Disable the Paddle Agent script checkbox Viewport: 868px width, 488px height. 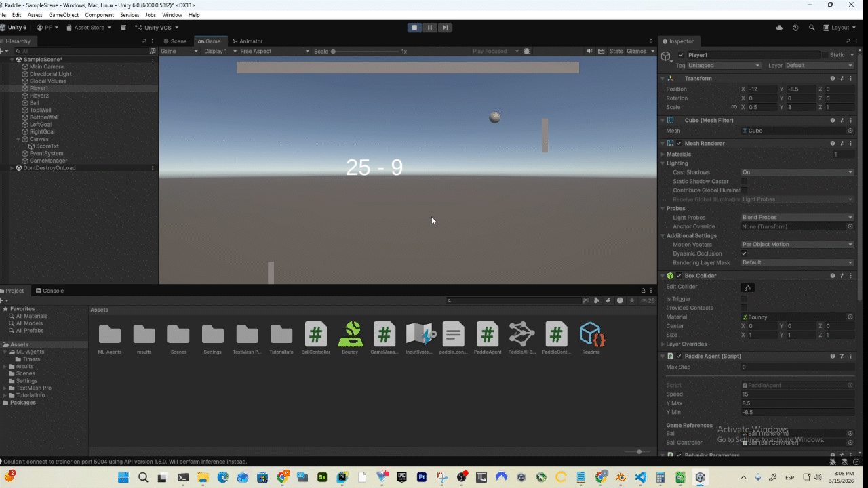[679, 356]
